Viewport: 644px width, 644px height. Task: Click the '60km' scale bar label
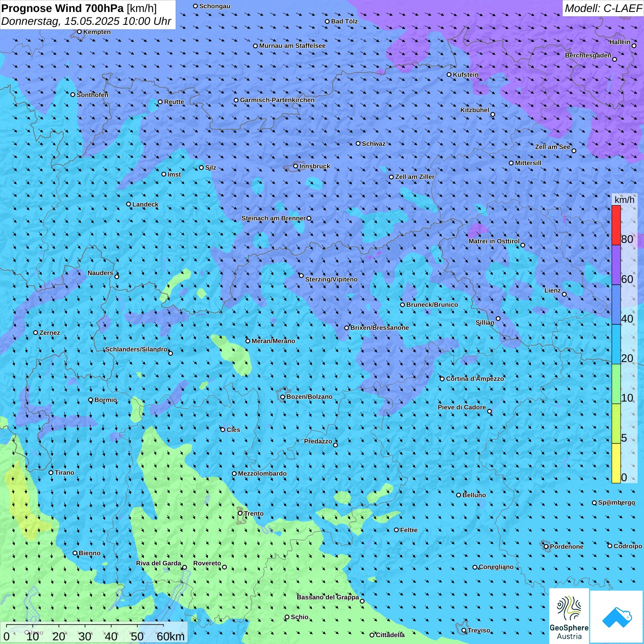170,636
